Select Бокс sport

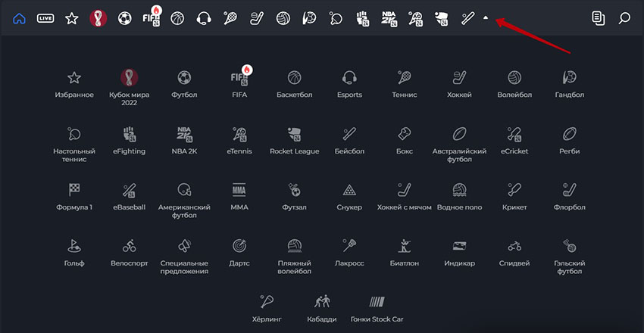(x=405, y=141)
